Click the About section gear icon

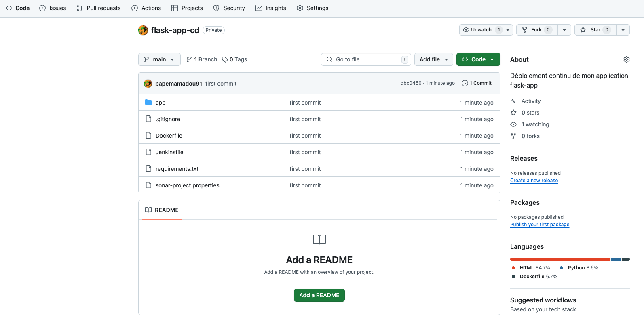[626, 59]
